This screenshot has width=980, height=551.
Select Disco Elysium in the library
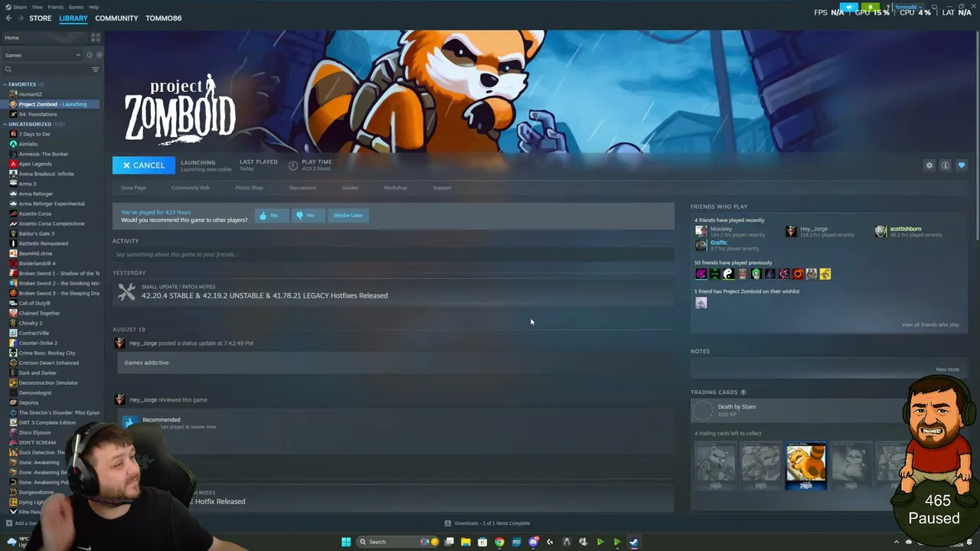[35, 432]
